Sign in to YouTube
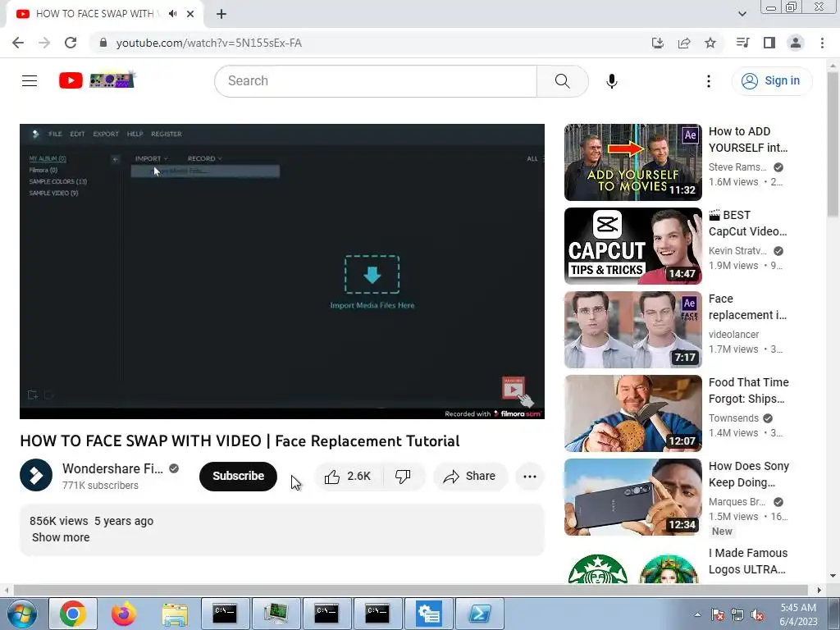This screenshot has width=840, height=630. [771, 81]
